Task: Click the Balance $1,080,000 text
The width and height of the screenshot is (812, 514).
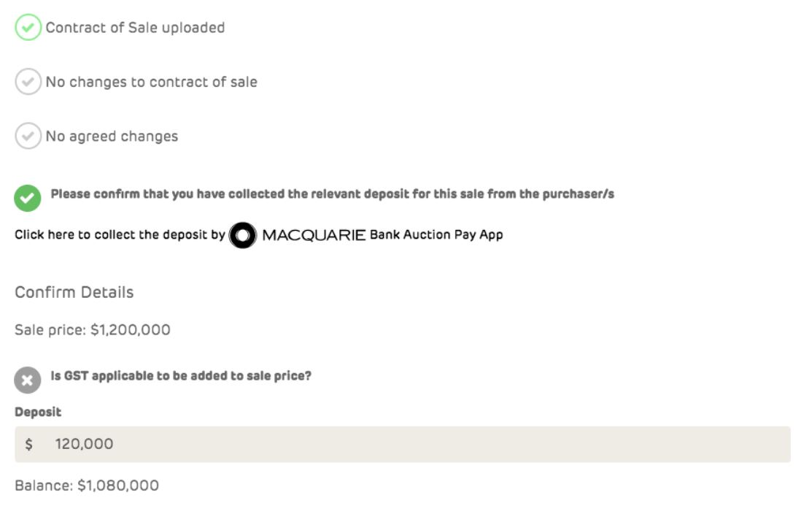Action: click(x=87, y=486)
